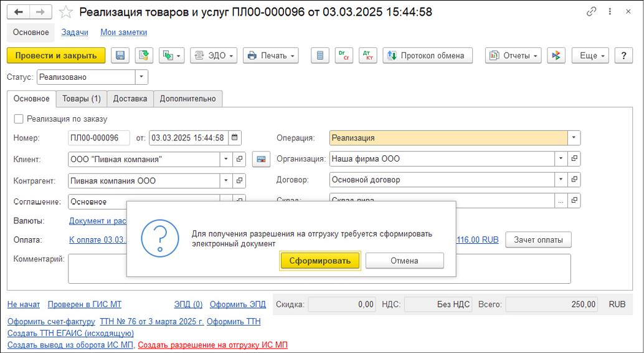Copy document link via chain icon
The width and height of the screenshot is (644, 353).
tap(591, 12)
